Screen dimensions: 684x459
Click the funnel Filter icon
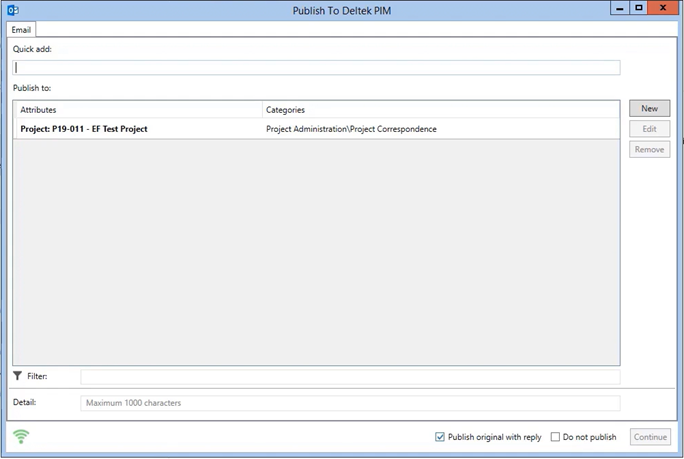[17, 376]
